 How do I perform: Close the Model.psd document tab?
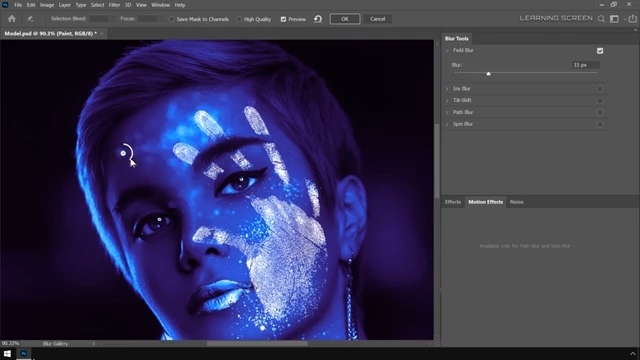click(x=102, y=33)
